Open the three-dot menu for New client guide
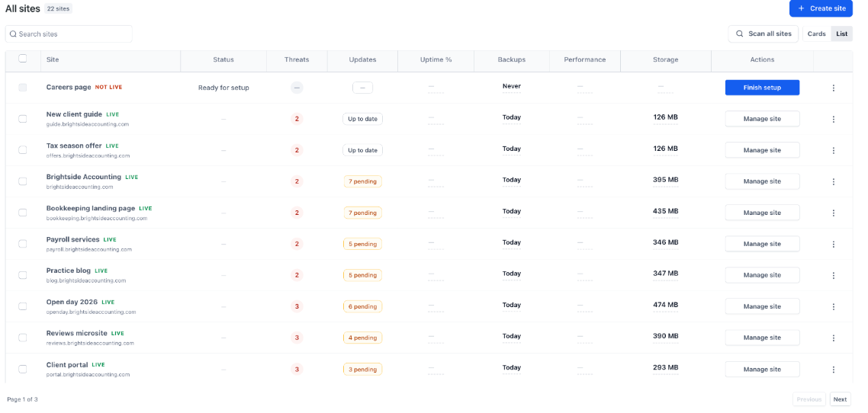The height and width of the screenshot is (413, 868). 833,119
